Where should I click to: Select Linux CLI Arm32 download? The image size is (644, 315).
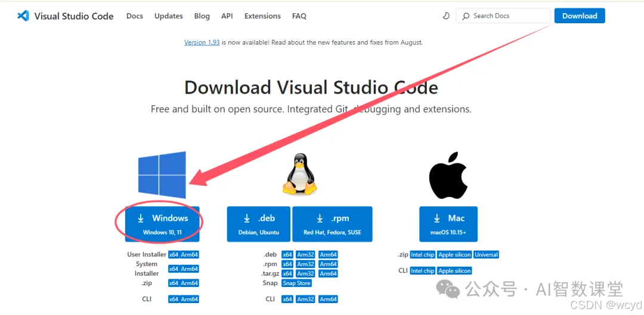click(x=305, y=299)
